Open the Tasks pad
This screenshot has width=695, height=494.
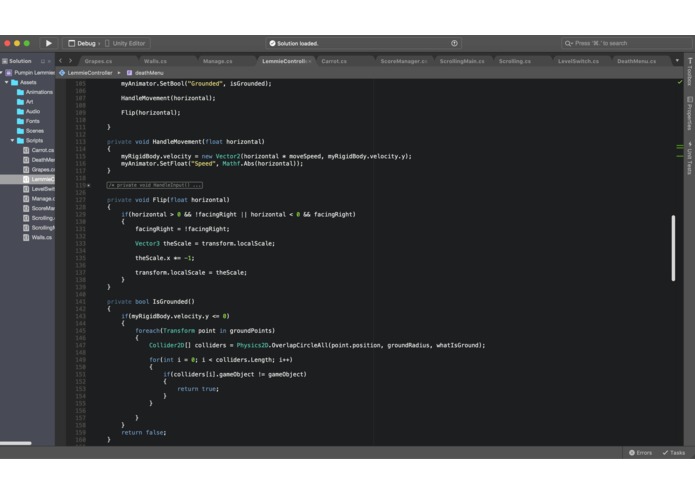(x=674, y=453)
